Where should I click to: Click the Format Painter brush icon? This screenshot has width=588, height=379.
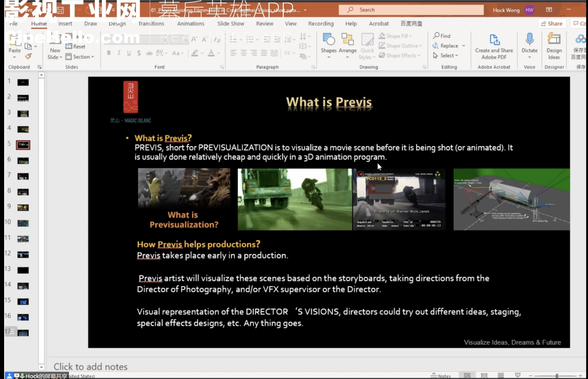click(28, 56)
